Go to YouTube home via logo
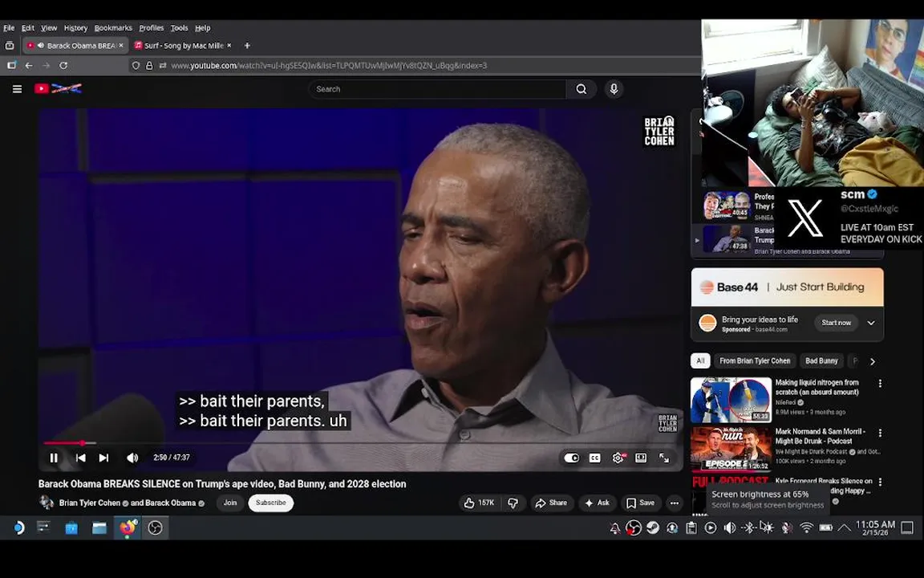Screen dimensions: 924x578 click(x=58, y=88)
